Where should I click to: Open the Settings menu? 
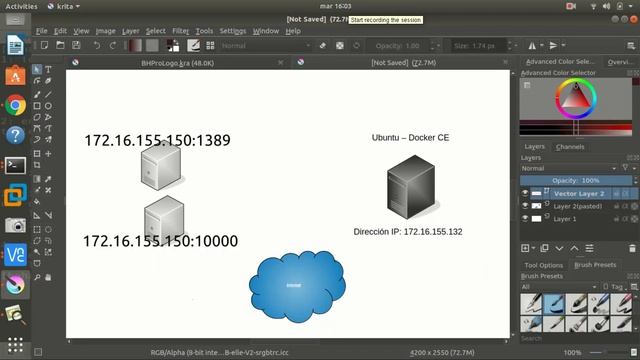pyautogui.click(x=233, y=31)
